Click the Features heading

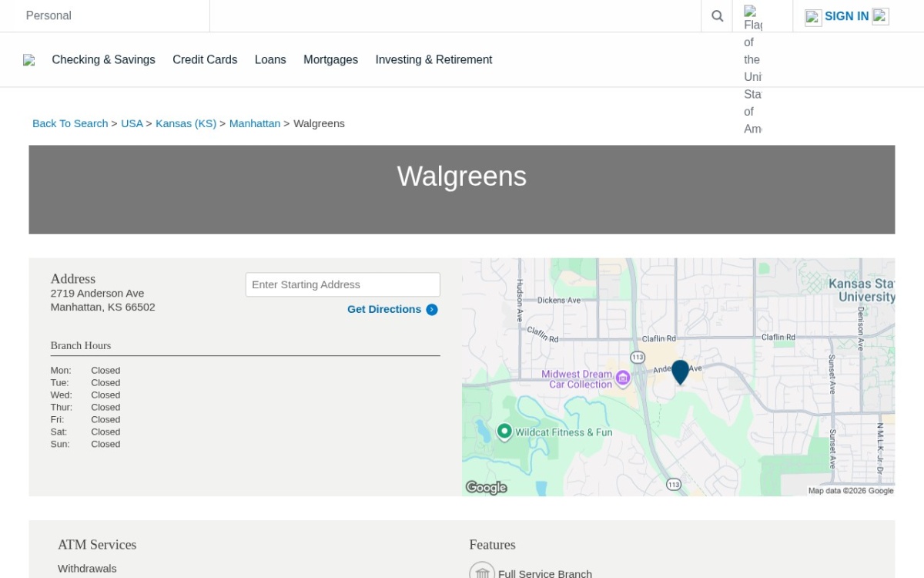[492, 545]
